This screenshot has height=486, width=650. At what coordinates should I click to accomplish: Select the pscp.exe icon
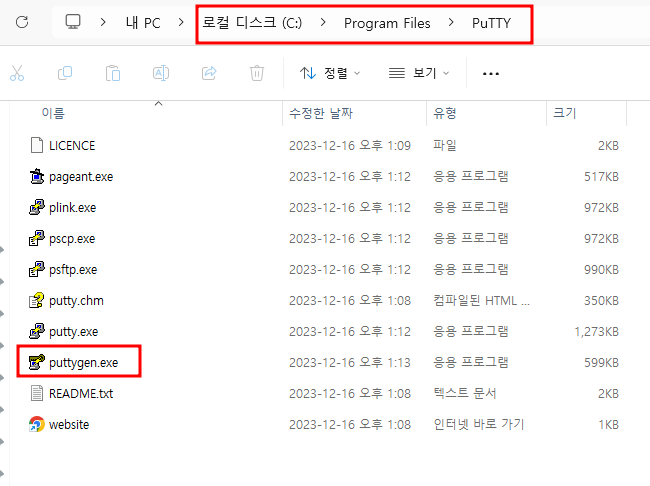[x=37, y=238]
